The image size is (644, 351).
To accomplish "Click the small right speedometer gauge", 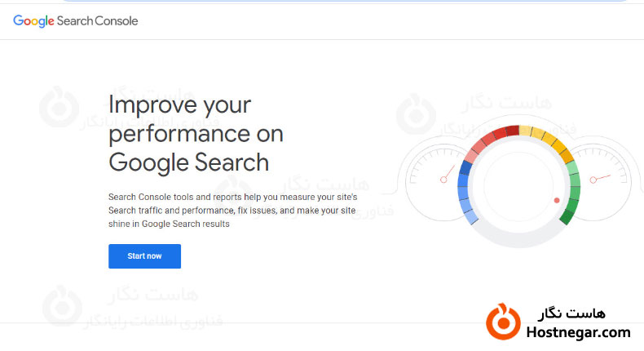I will click(605, 180).
